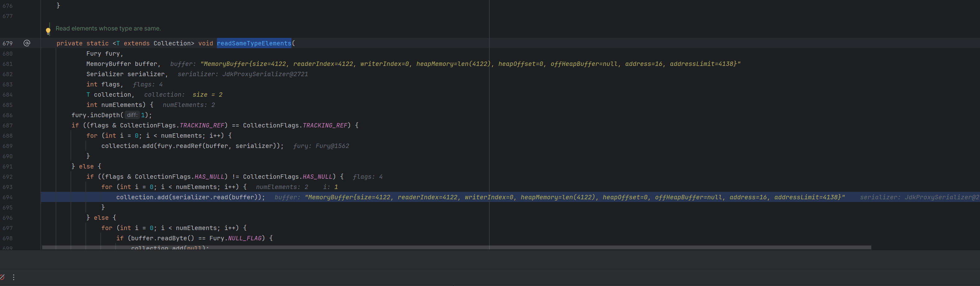Click line number 686 in the gutter
The width and height of the screenshot is (980, 286).
coord(7,115)
